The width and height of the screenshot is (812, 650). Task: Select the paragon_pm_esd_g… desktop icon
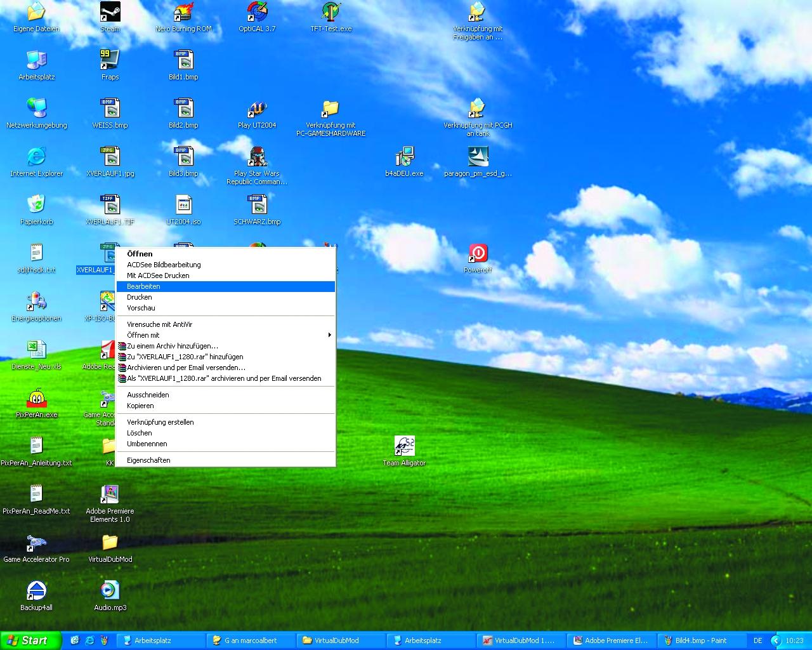click(478, 157)
